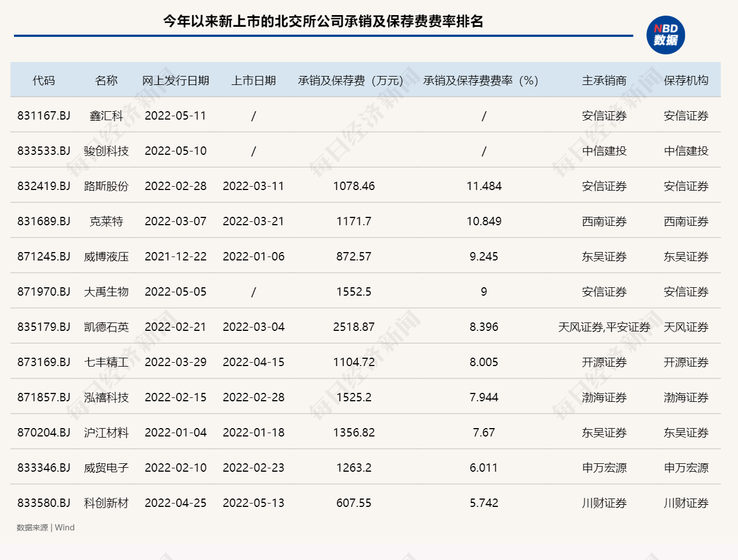
Task: Select the 上市日期 column header
Action: [x=254, y=80]
